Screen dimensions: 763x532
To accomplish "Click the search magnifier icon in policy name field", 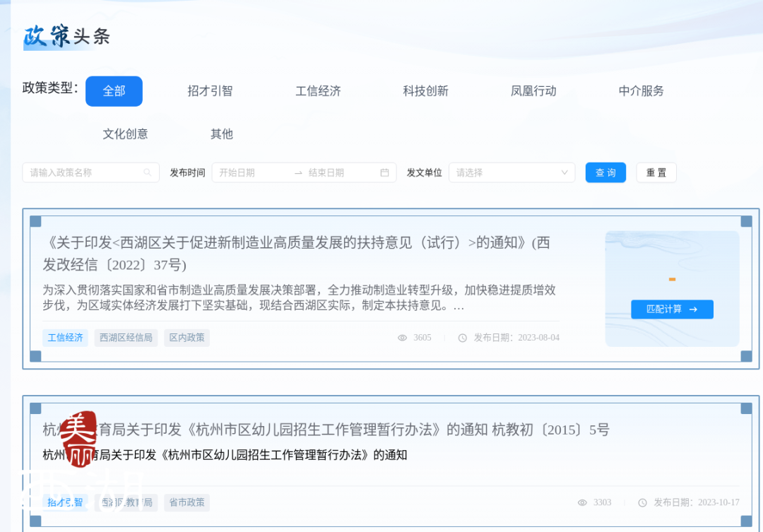I will click(148, 172).
